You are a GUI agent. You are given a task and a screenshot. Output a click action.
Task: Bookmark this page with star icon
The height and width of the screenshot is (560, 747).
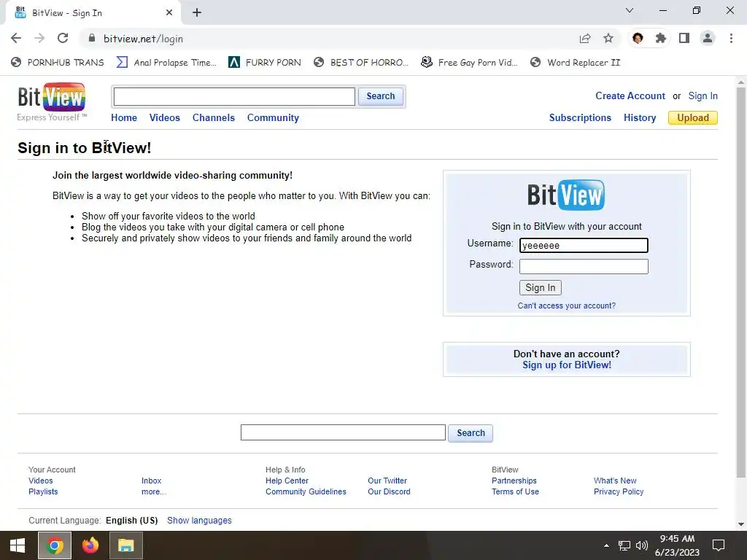(x=608, y=38)
